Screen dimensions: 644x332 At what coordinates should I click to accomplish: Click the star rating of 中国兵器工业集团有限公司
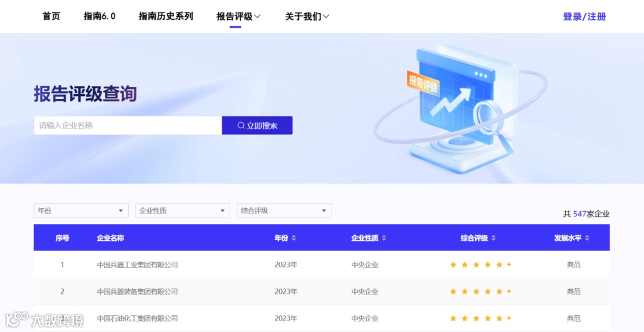pyautogui.click(x=481, y=265)
